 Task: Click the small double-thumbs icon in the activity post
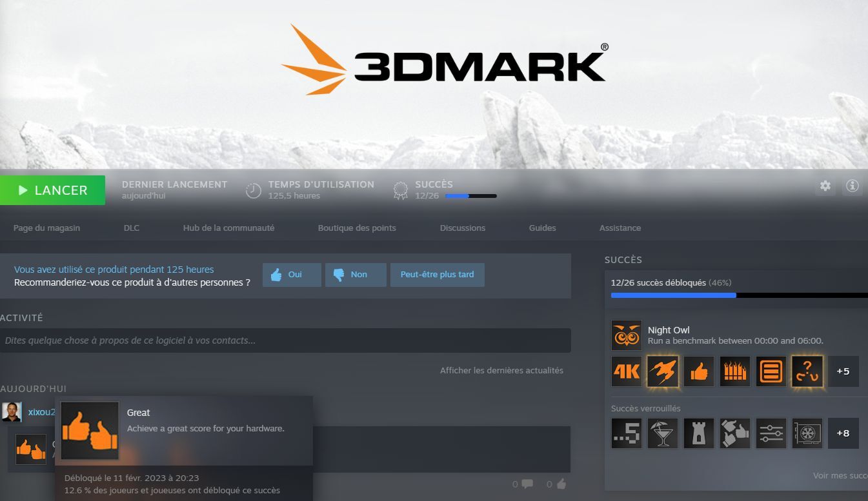coord(31,449)
